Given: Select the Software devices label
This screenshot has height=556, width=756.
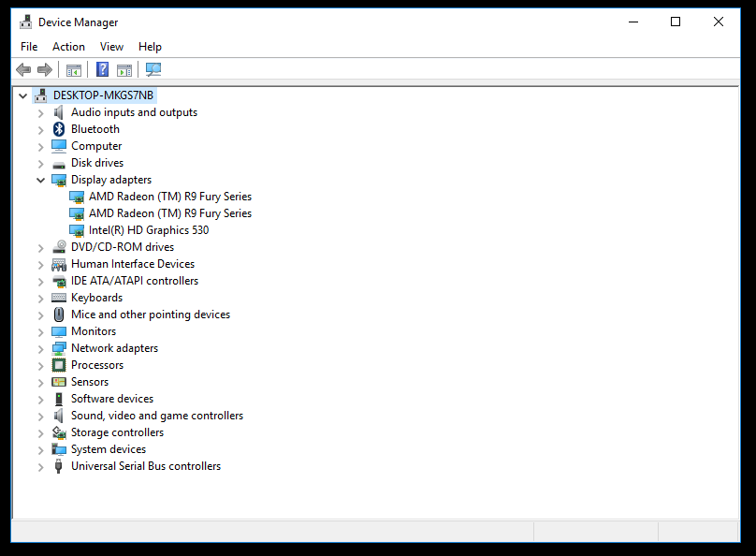Looking at the screenshot, I should [x=112, y=399].
